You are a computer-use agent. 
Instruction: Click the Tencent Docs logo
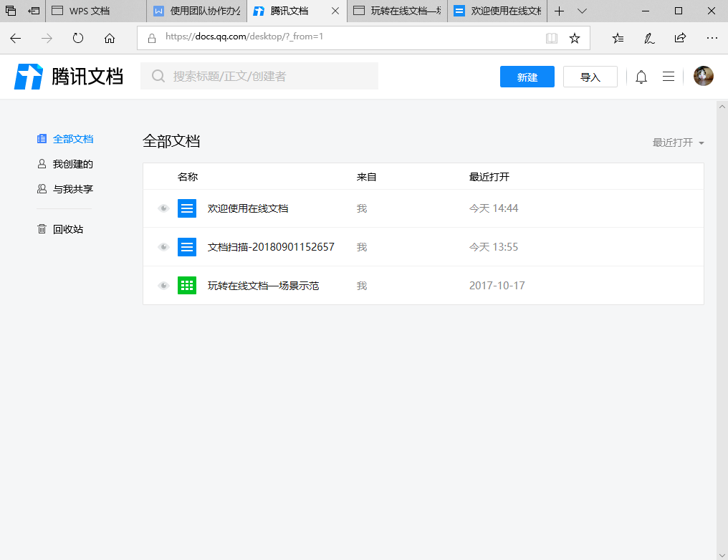point(69,77)
